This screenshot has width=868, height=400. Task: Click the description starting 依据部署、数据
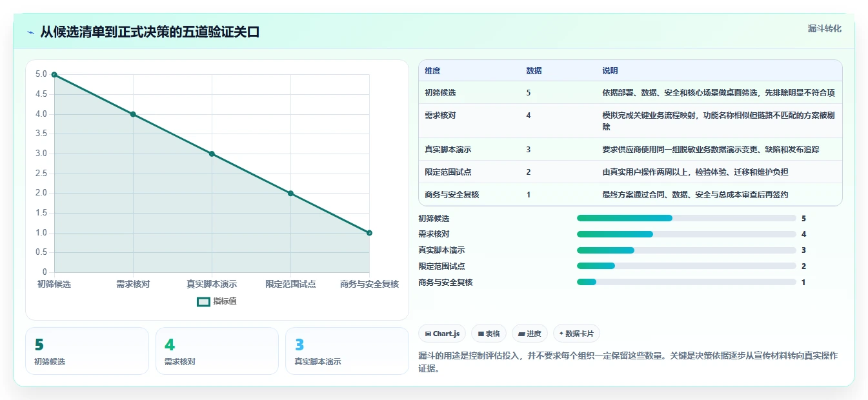pyautogui.click(x=718, y=93)
